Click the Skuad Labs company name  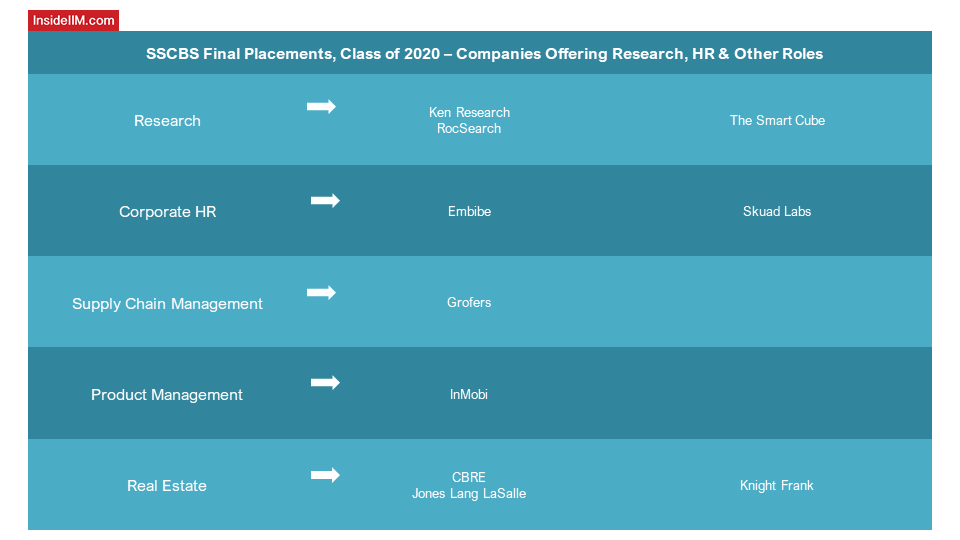777,211
